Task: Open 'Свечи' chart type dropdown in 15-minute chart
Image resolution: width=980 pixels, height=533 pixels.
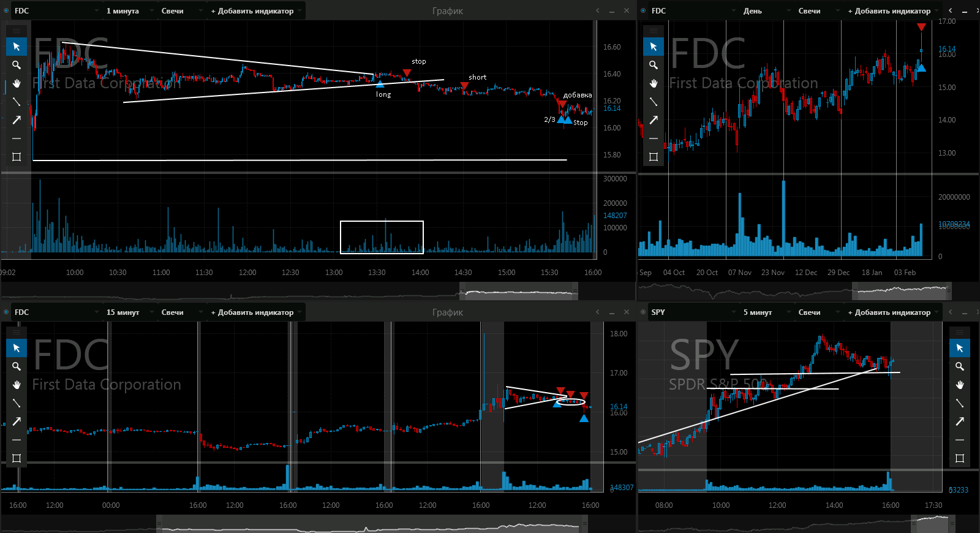Action: click(181, 312)
